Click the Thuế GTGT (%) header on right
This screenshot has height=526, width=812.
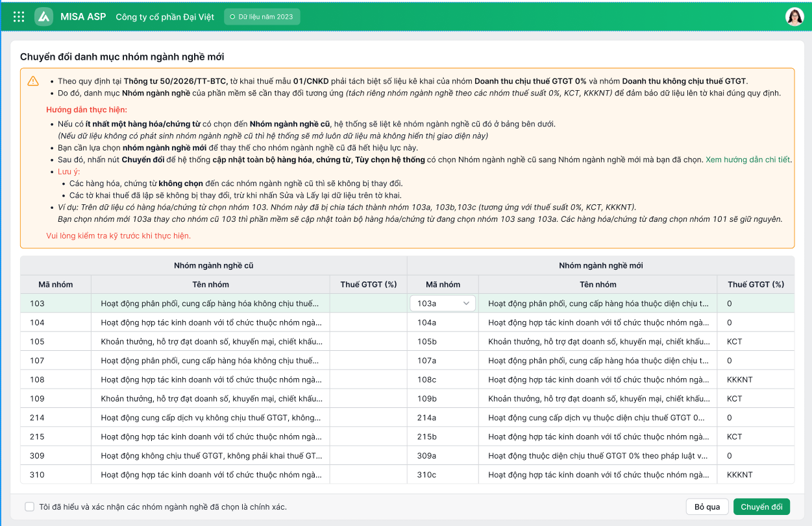pos(756,284)
